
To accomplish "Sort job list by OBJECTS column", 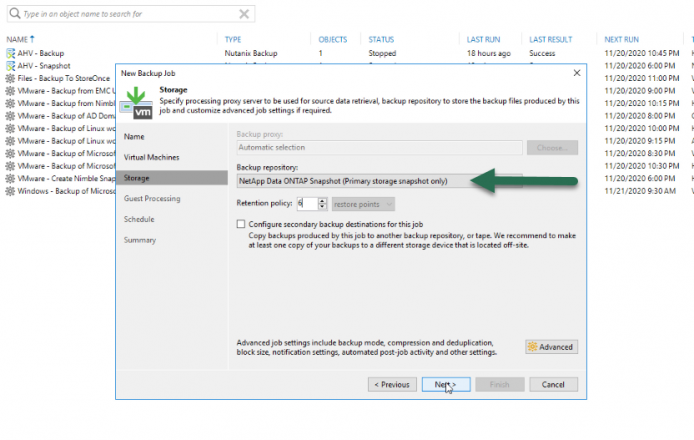I will pos(333,39).
